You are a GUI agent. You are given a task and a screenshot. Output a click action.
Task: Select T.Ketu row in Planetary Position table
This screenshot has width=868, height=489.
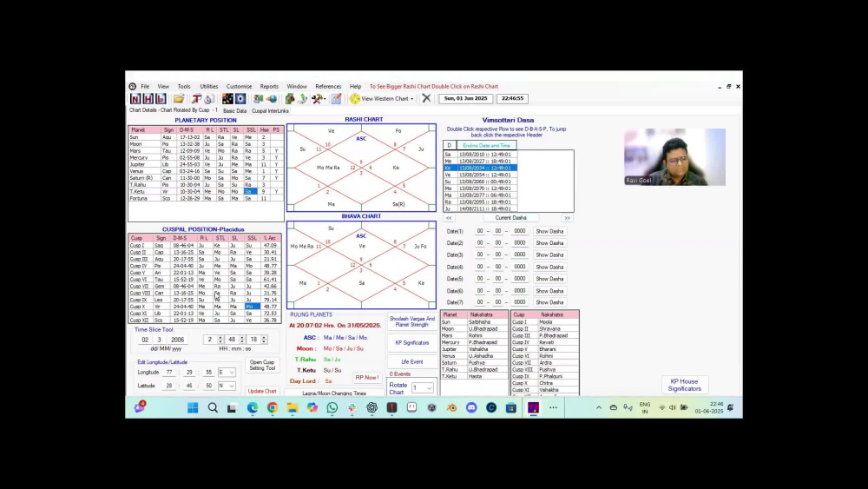[206, 192]
